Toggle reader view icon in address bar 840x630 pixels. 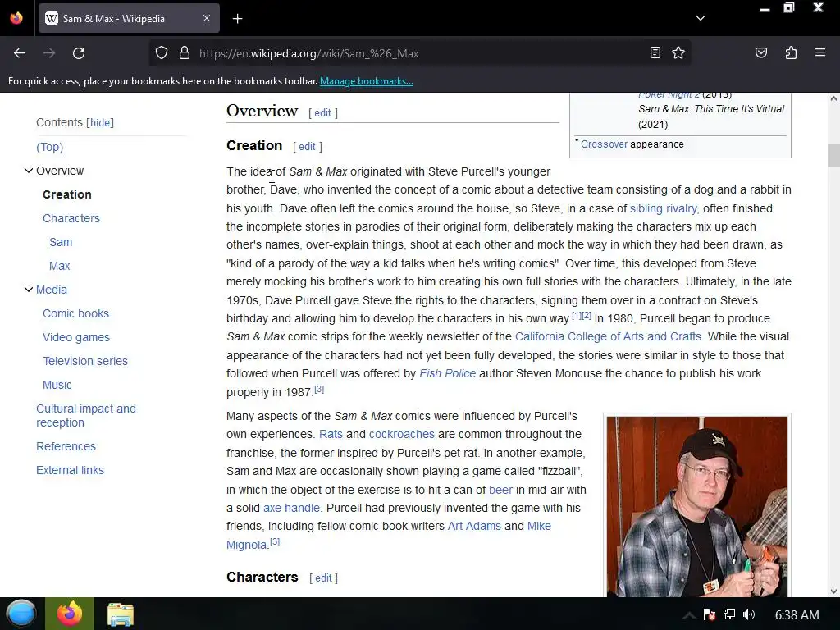(655, 53)
